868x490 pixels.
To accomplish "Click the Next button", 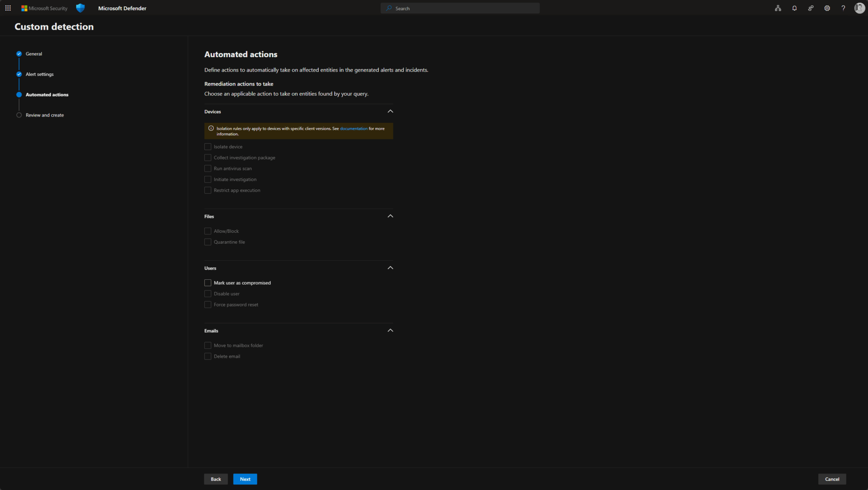I will click(x=245, y=479).
